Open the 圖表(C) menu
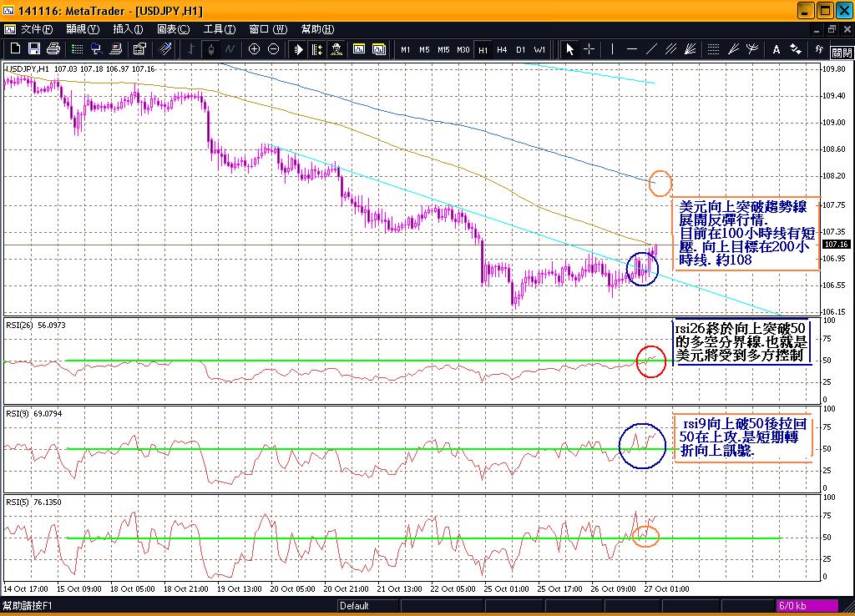 [173, 29]
